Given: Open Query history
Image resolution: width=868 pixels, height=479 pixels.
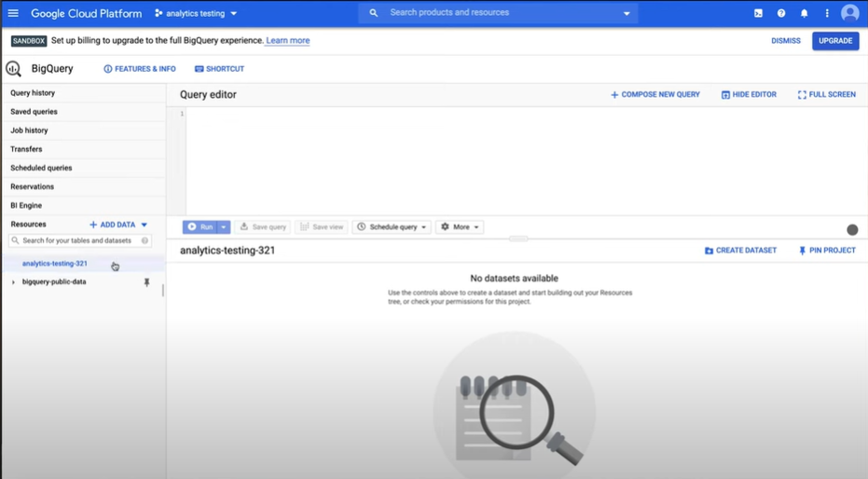Looking at the screenshot, I should 84,93.
